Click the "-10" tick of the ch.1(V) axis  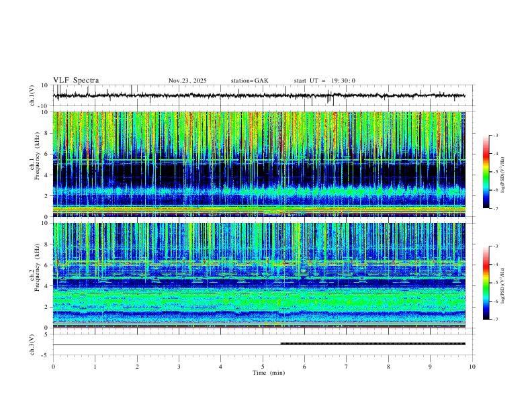[x=44, y=106]
